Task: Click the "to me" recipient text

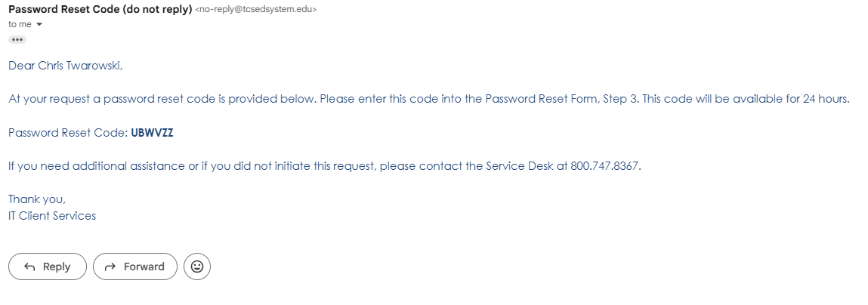Action: pos(20,24)
